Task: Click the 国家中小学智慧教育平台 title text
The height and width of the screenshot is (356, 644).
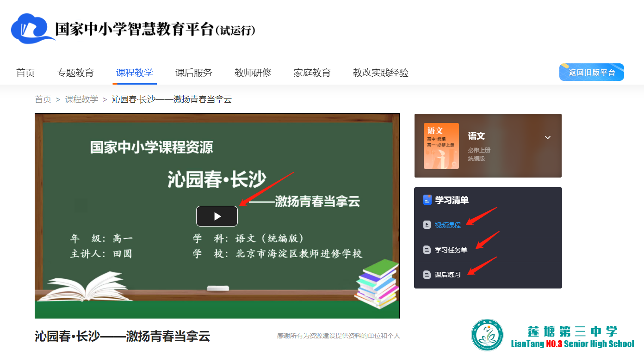Action: 155,29
